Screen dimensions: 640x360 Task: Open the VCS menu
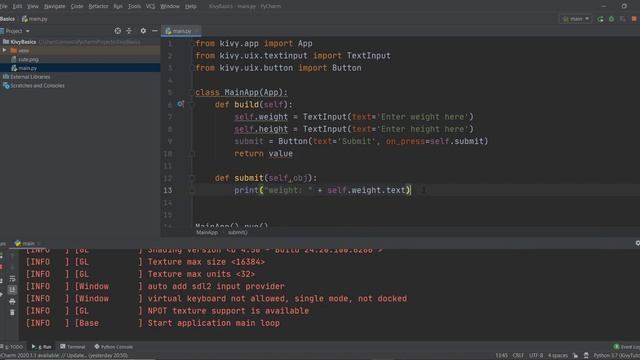(x=150, y=6)
